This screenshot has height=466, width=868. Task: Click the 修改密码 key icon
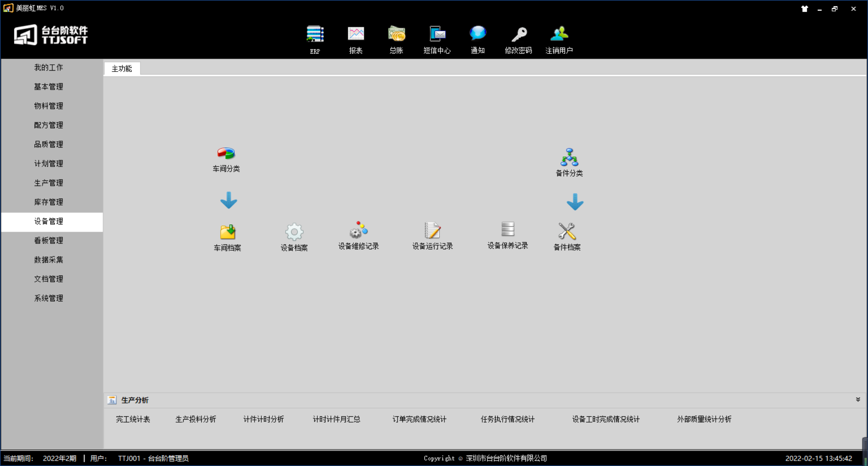519,34
